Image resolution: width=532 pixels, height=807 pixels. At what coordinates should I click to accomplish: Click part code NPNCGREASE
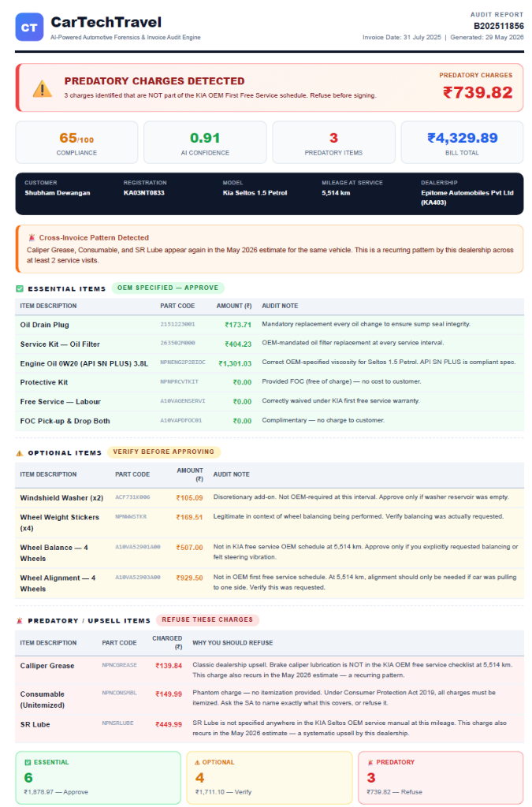119,665
